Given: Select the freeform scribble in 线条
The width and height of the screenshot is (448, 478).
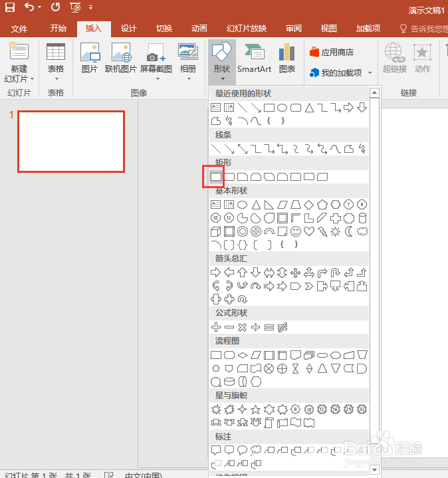Looking at the screenshot, I should (x=362, y=149).
